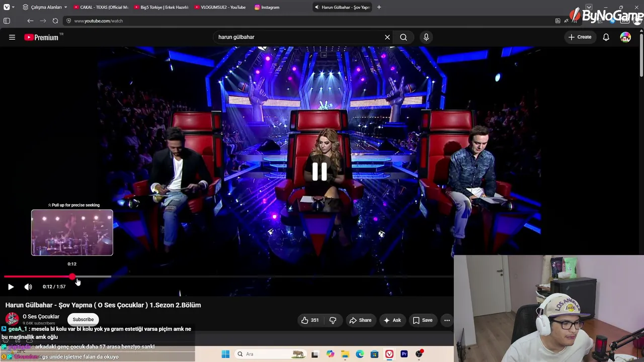Screen dimensions: 644x362
Task: Clear the search query with X
Action: tap(387, 37)
